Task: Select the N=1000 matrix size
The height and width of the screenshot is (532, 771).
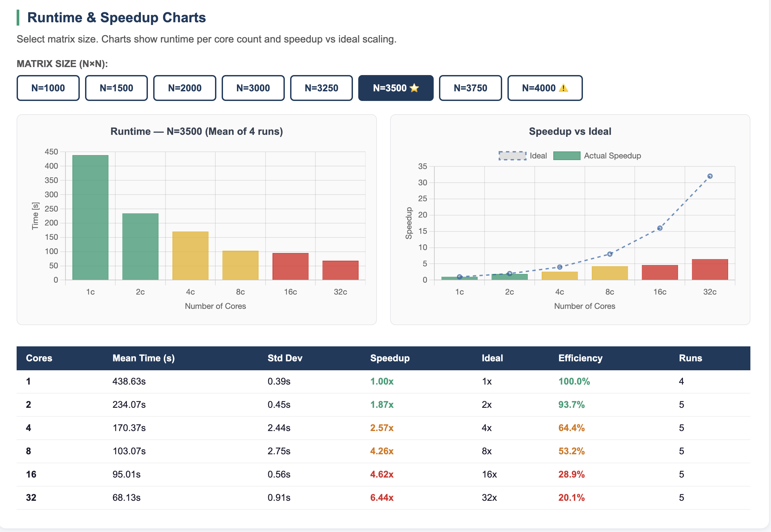Action: [48, 88]
